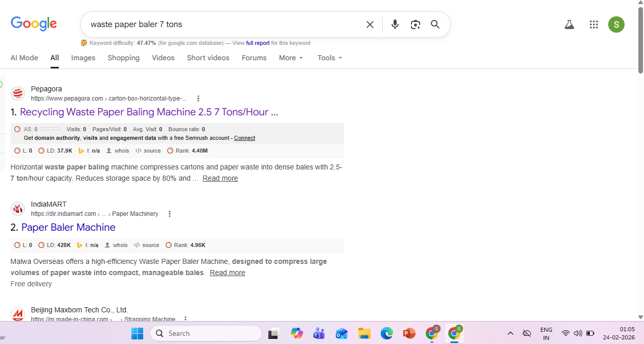Click the IndiaMART site favicon
The width and height of the screenshot is (644, 344).
coord(18,209)
